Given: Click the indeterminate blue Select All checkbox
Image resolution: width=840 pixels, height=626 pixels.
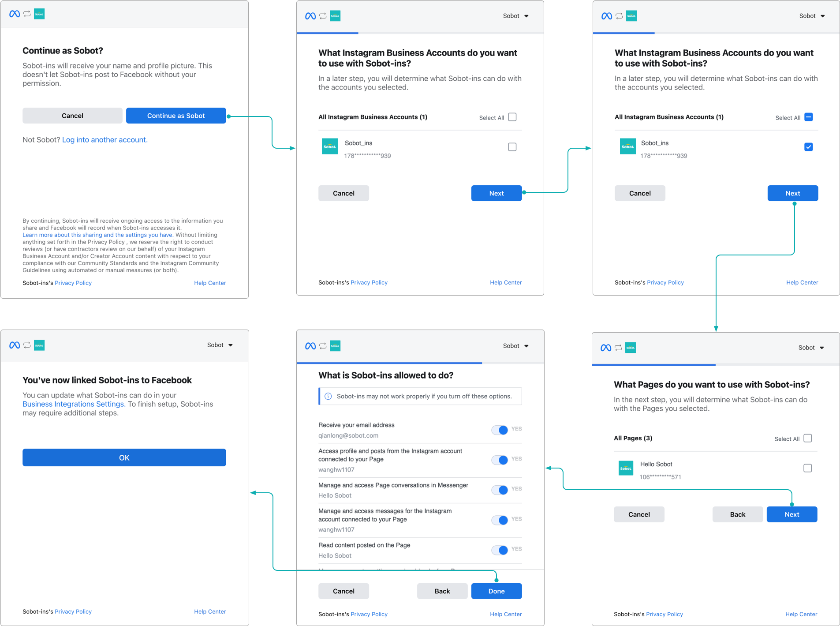Looking at the screenshot, I should [809, 117].
